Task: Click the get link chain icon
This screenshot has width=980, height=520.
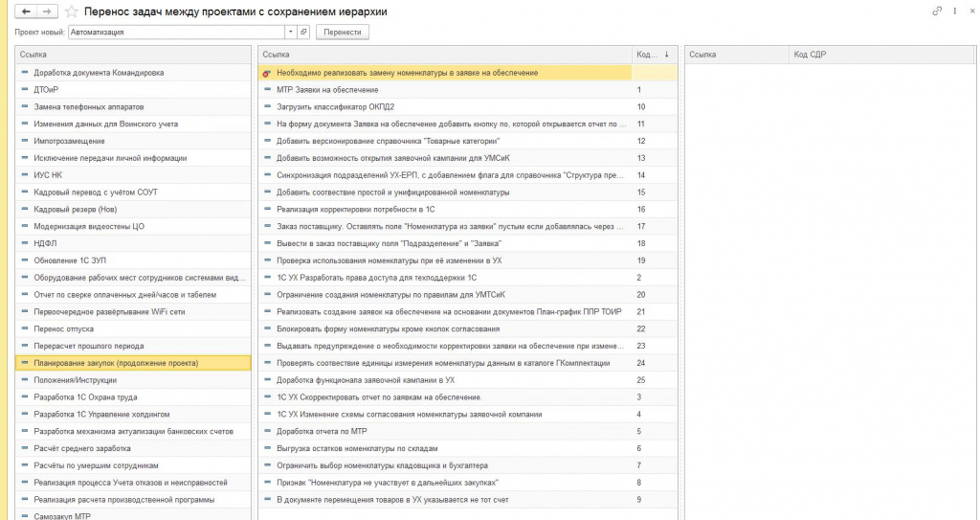Action: [x=937, y=11]
